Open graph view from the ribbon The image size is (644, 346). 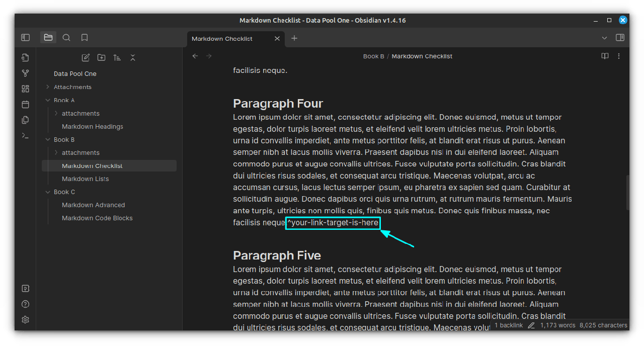click(26, 73)
